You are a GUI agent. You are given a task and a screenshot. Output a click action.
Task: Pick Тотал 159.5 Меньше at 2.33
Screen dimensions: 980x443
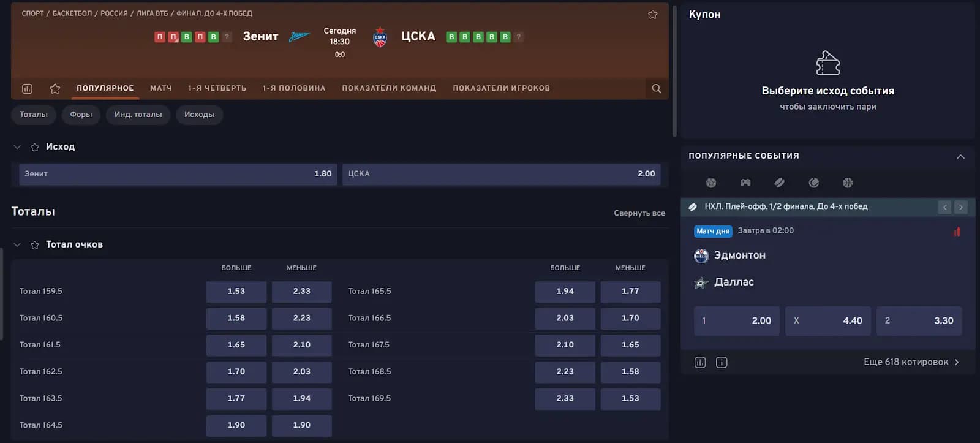click(302, 292)
